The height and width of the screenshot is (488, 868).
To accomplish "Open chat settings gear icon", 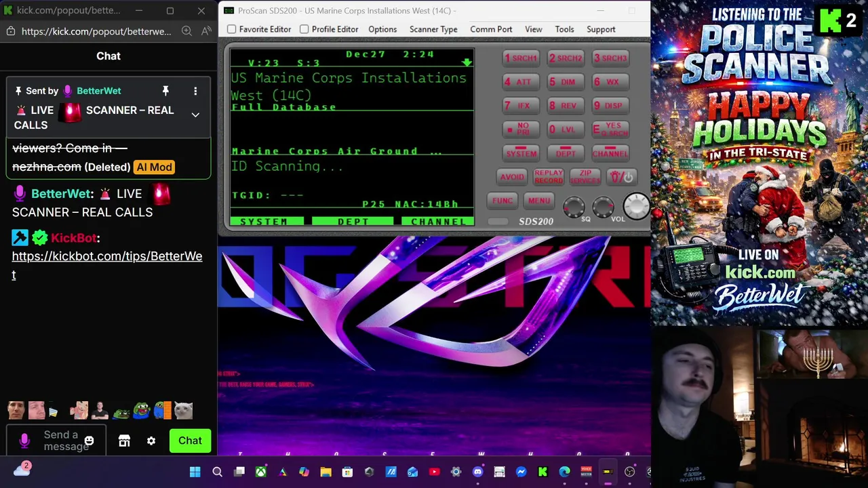I will (151, 441).
